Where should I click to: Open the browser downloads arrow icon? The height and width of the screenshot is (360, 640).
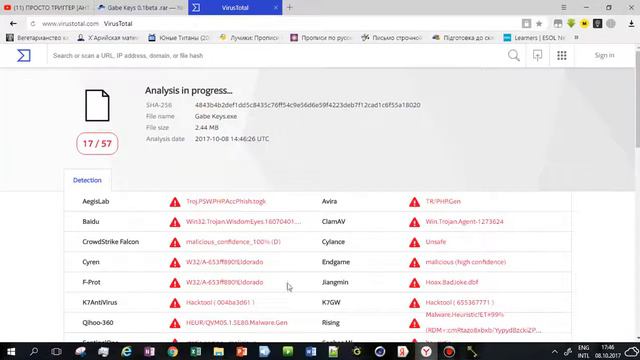point(631,24)
